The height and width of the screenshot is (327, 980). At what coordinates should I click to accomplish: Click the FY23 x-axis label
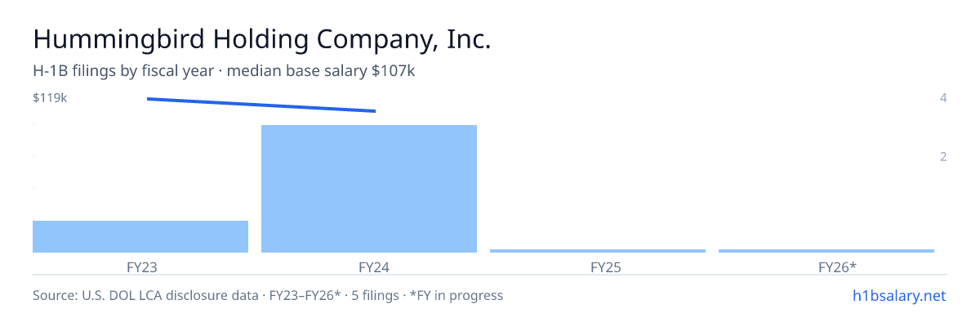click(141, 267)
